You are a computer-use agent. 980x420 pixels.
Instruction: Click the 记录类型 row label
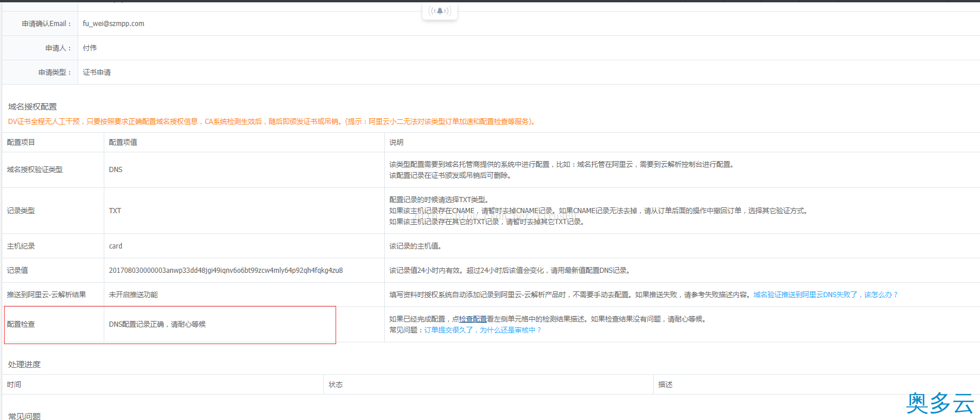tap(21, 211)
